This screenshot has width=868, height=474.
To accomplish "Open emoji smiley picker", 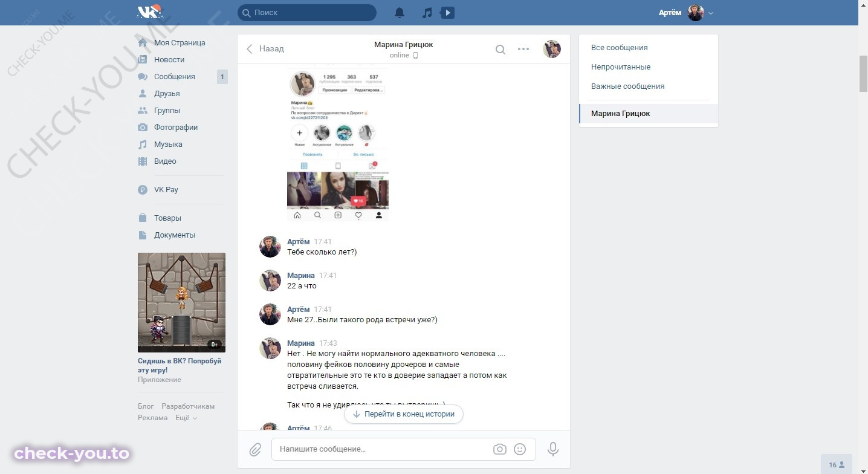I will [520, 449].
